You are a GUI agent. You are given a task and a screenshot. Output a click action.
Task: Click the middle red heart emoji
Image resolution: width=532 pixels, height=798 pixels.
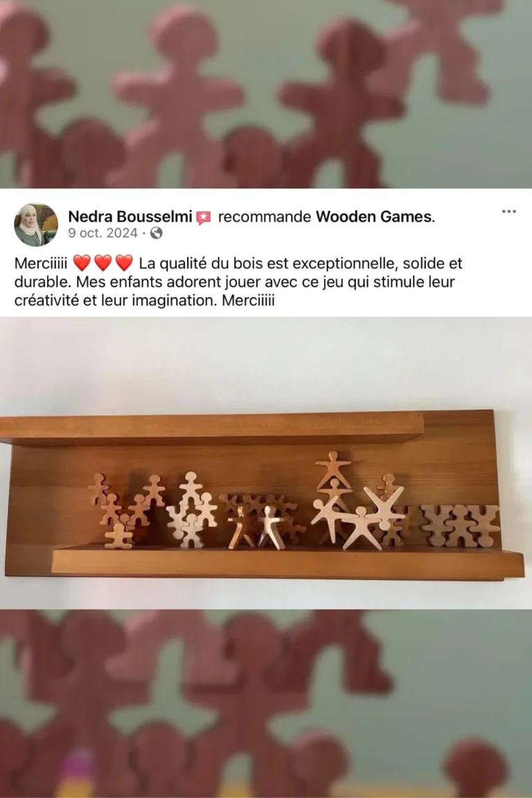click(103, 263)
